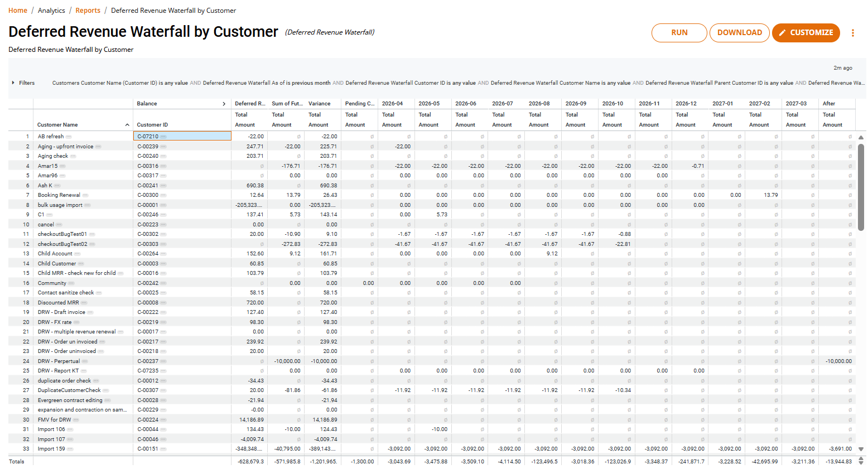Click the Analytics breadcrumb item
Image resolution: width=868 pixels, height=469 pixels.
point(51,11)
